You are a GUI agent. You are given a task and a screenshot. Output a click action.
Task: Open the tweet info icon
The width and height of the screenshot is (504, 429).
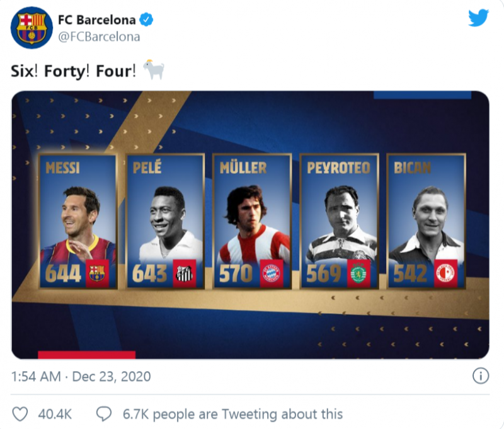[480, 376]
